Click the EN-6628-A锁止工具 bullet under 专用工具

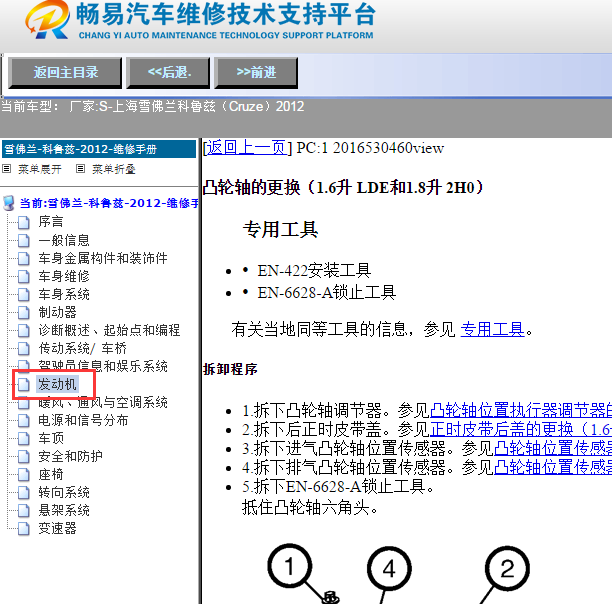[327, 293]
